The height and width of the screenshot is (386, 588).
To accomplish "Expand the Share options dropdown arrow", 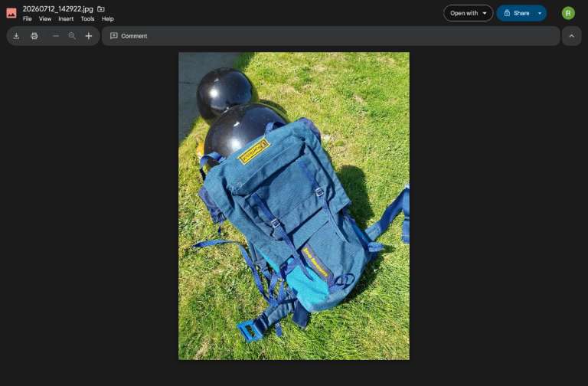I will 540,13.
